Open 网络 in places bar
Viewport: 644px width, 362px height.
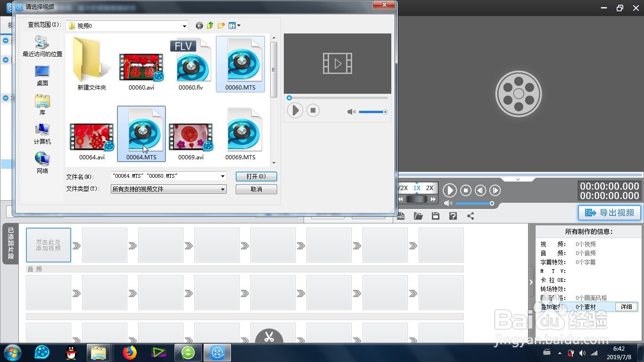coord(42,163)
